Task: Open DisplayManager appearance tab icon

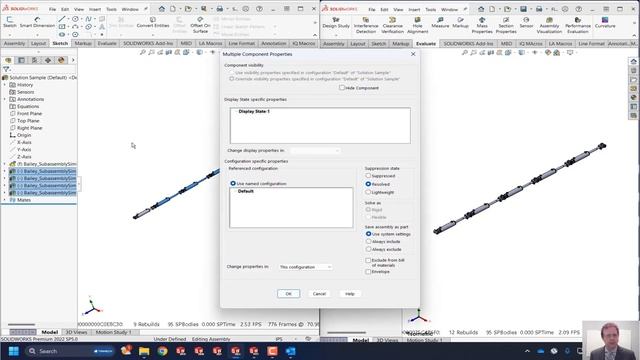Action: 61,60
